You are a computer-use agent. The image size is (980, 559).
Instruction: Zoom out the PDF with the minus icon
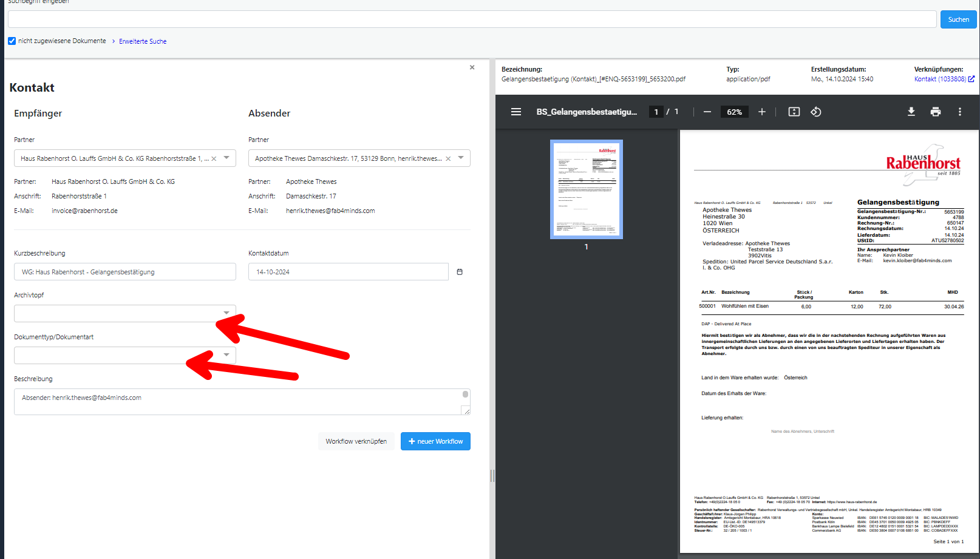click(x=707, y=112)
